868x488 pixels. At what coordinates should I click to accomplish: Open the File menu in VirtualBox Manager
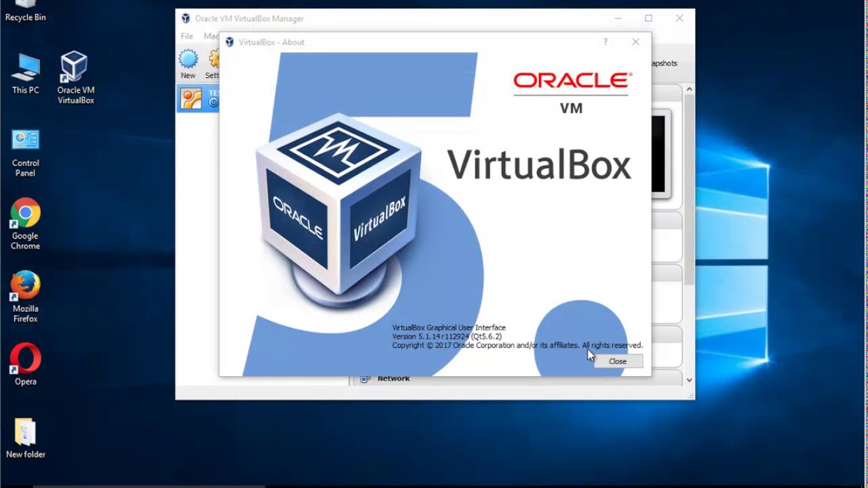[x=186, y=36]
